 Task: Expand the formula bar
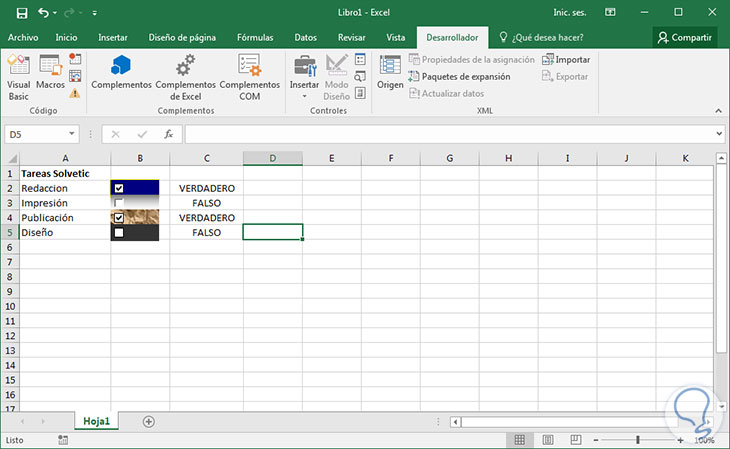tap(719, 134)
